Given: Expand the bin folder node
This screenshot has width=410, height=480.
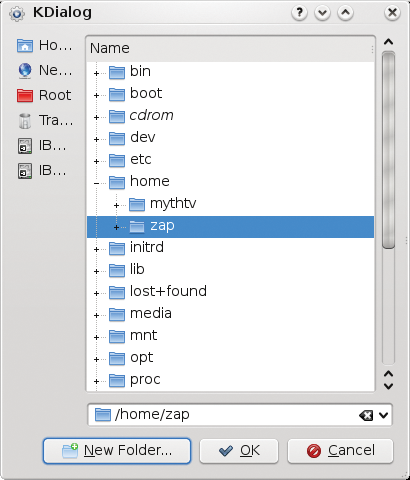Looking at the screenshot, I should click(96, 73).
